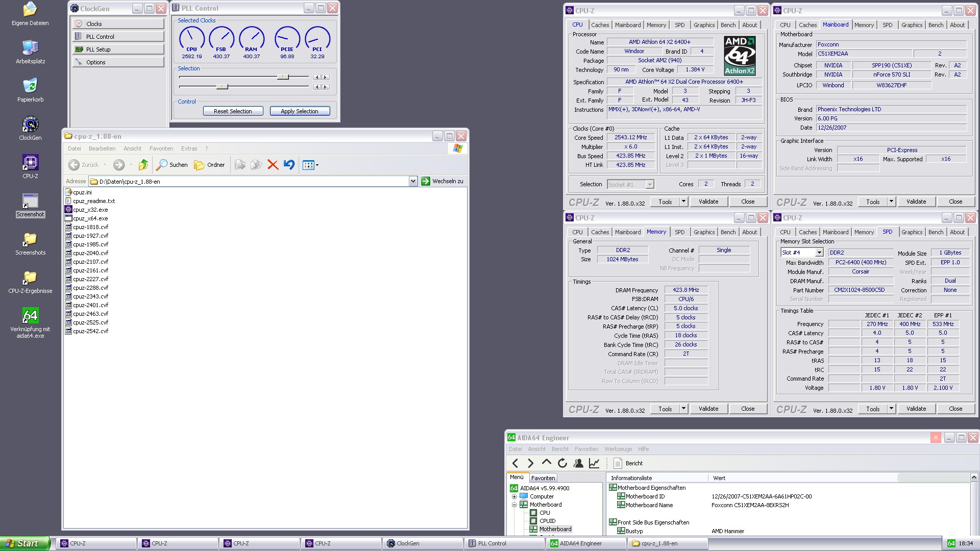
Task: Open Tools dropdown arrow in CPU-Z CPU window
Action: pyautogui.click(x=683, y=202)
